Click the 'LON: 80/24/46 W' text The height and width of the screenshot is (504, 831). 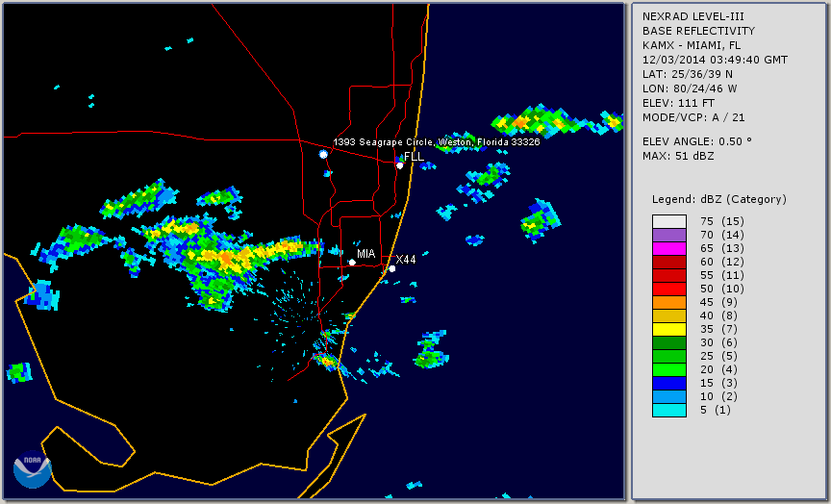[x=690, y=88]
